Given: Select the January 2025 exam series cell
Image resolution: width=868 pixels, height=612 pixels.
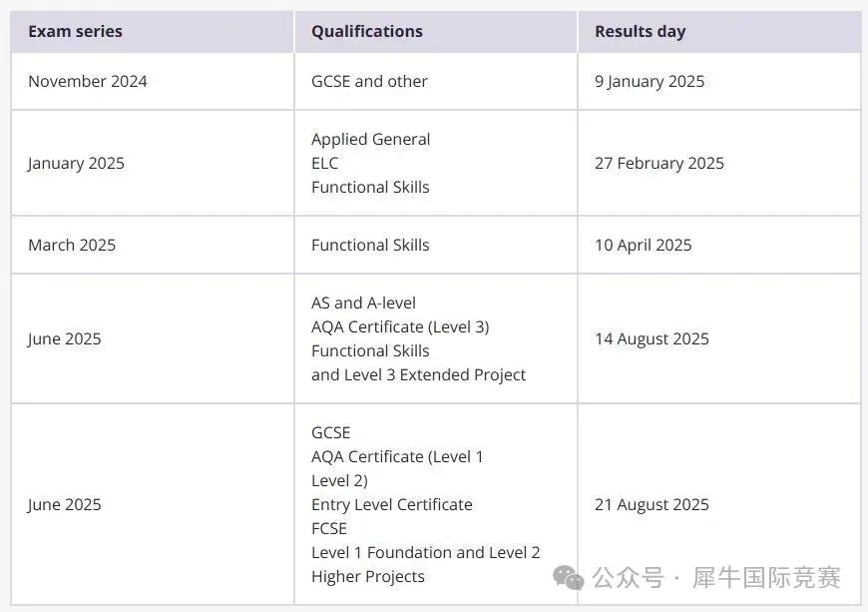Looking at the screenshot, I should point(153,163).
